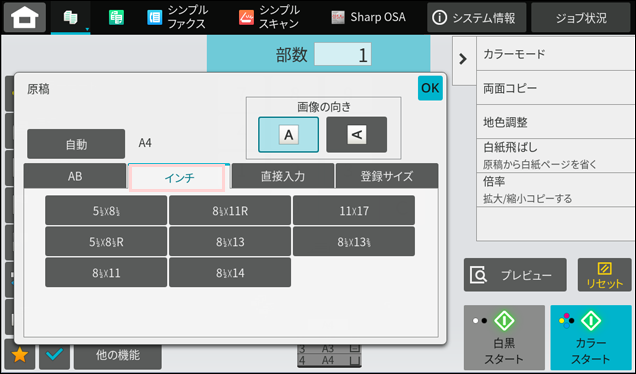Image resolution: width=636 pixels, height=374 pixels.
Task: Switch to the 直接入力 tab
Action: (283, 176)
